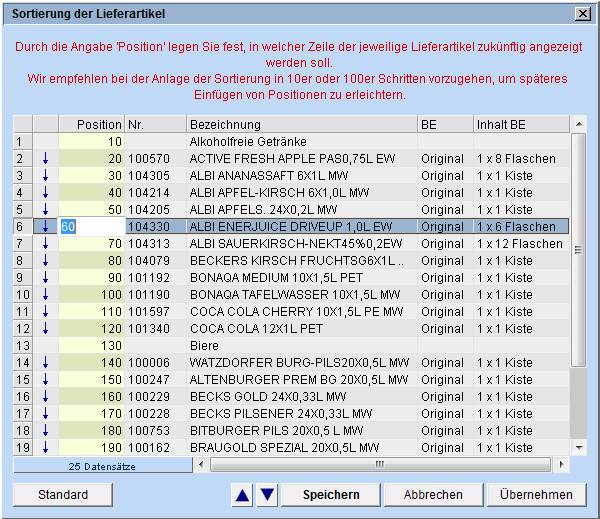Viewport: 600px width, 519px height.
Task: Click blue arrow in WATZDORFER BURG-PILS row
Action: (x=45, y=363)
